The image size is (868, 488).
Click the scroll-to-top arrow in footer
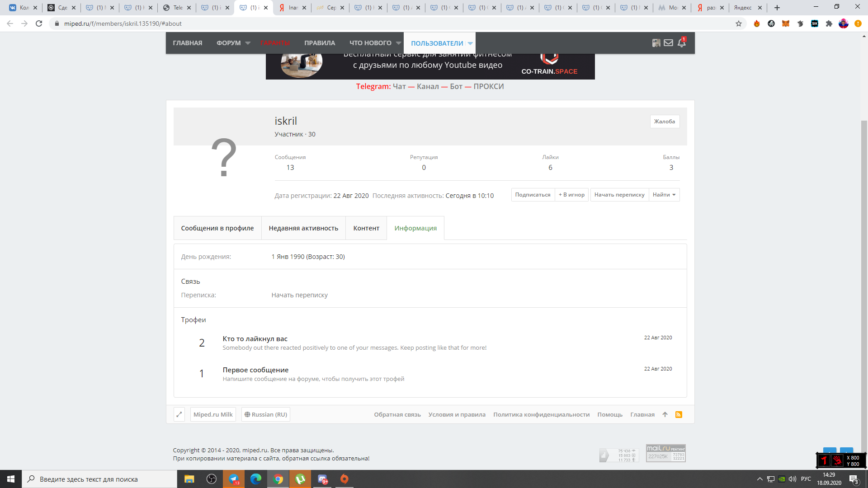click(665, 414)
